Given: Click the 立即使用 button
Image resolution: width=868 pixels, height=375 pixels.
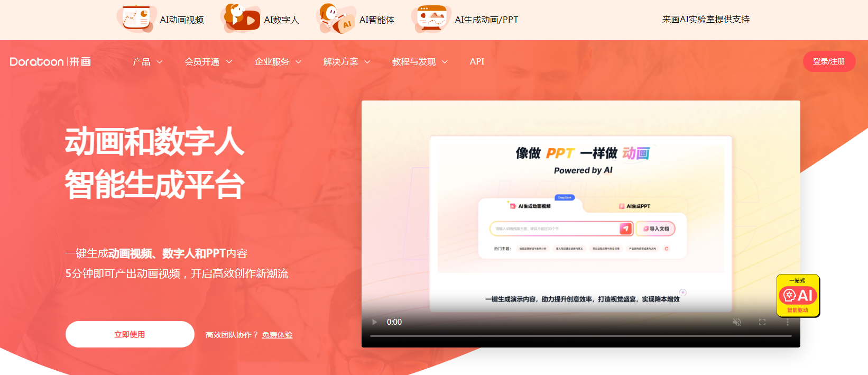Looking at the screenshot, I should pos(130,334).
